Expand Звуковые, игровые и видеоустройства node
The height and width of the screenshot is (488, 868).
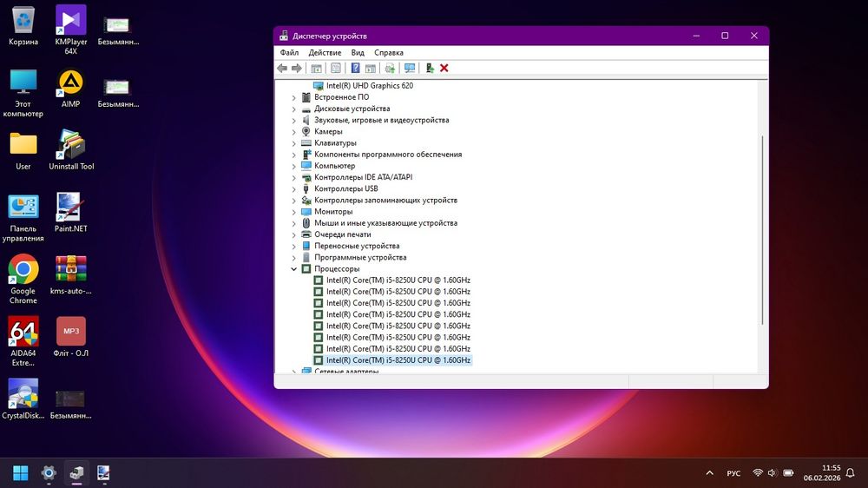(294, 120)
